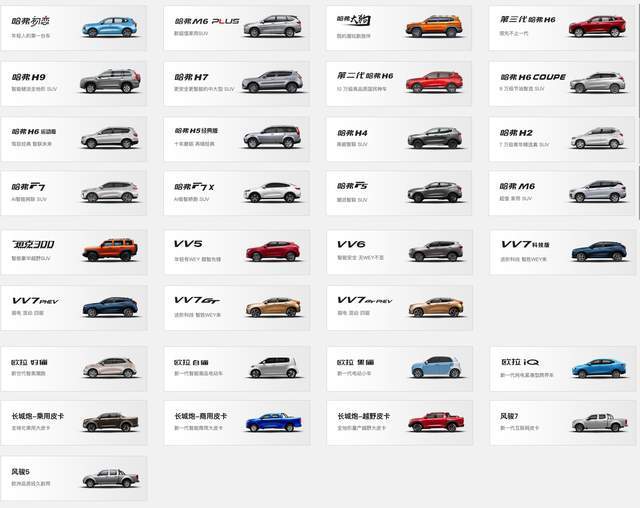Open the 哈弗初恋 model card title
Screen dimensions: 640x508
pyautogui.click(x=31, y=21)
